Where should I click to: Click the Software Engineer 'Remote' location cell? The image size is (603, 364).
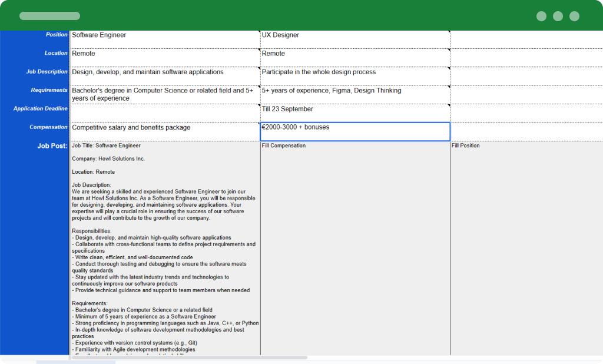tap(165, 58)
